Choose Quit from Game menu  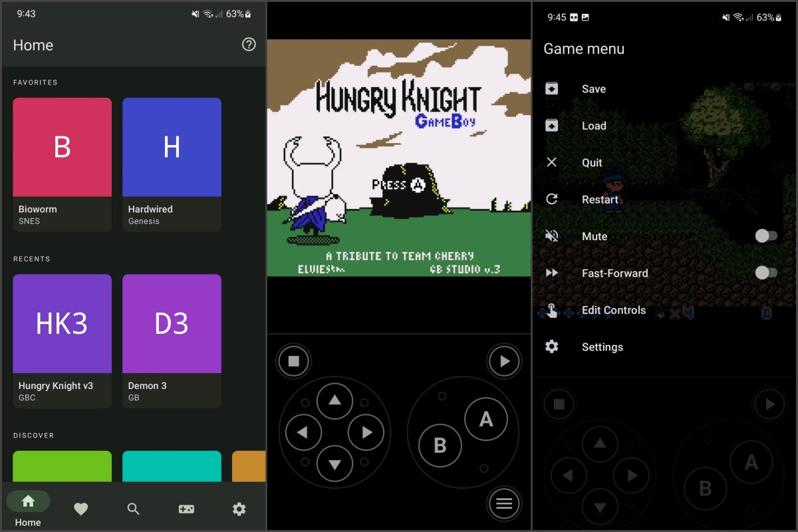pyautogui.click(x=591, y=162)
